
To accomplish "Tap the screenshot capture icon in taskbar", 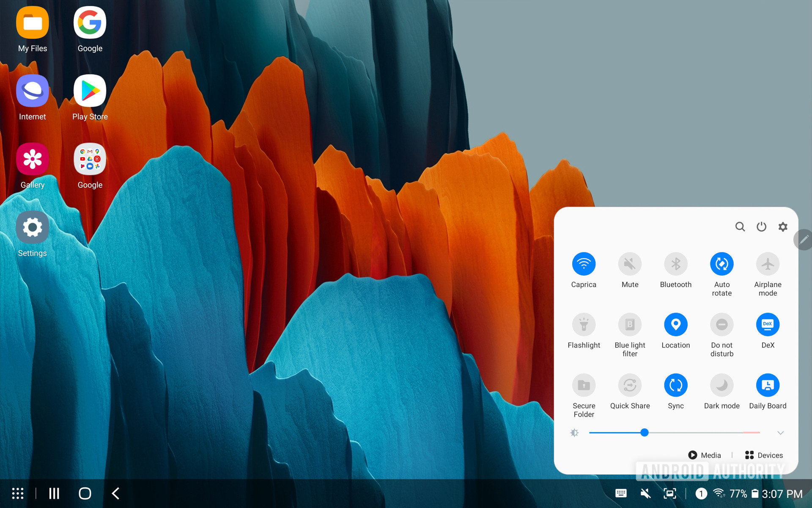I will coord(669,494).
